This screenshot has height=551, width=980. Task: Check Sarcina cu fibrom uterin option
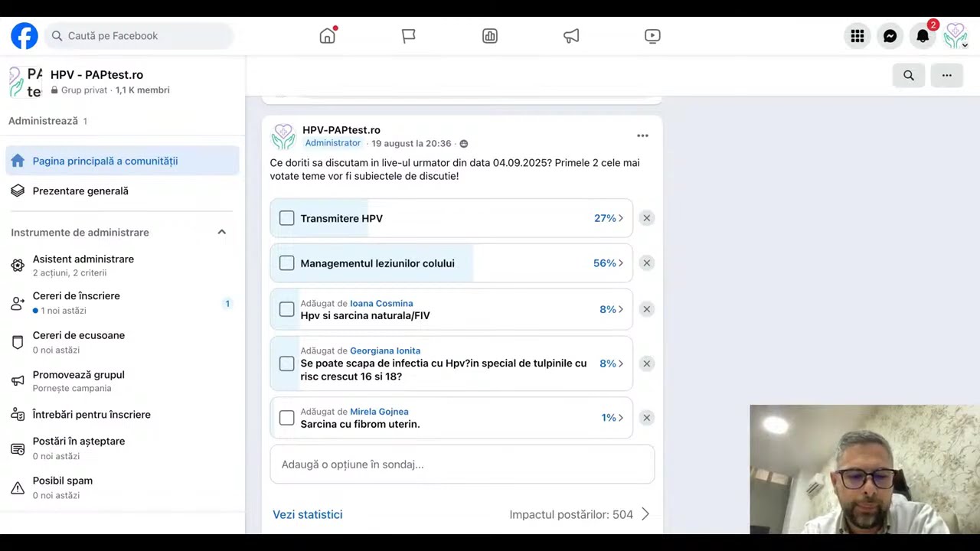(286, 418)
